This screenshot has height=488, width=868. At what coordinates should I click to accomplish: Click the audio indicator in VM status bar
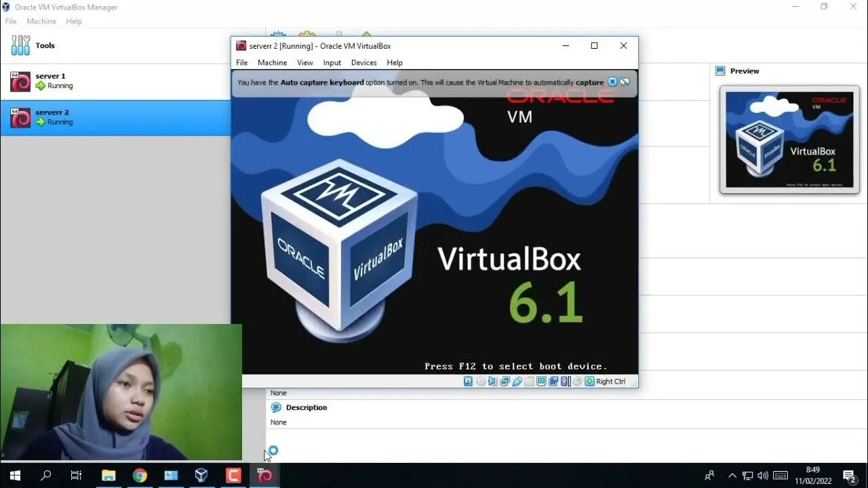point(492,382)
